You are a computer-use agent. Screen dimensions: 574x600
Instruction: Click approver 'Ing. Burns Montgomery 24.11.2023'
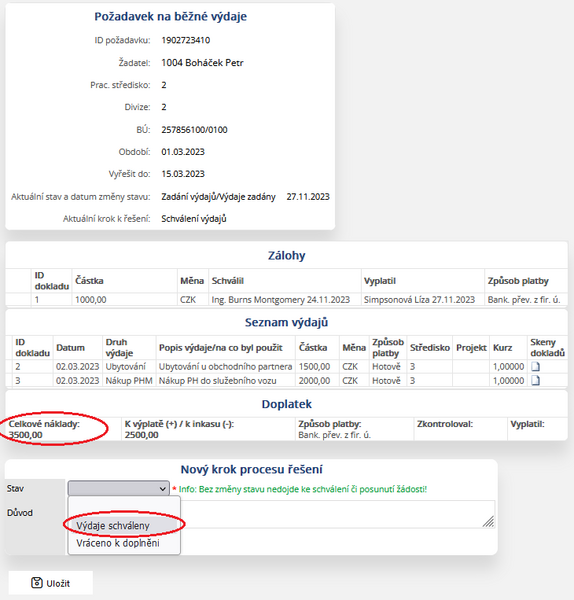pyautogui.click(x=281, y=300)
